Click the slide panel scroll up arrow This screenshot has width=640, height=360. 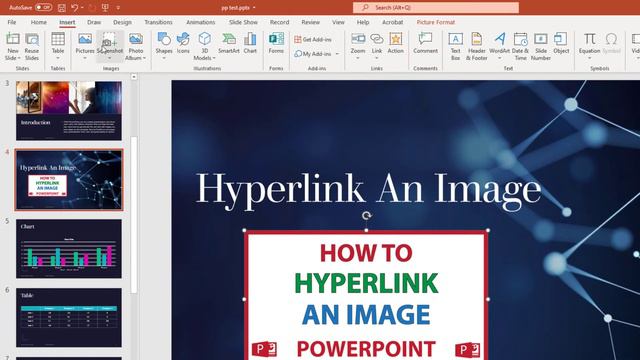tap(134, 77)
